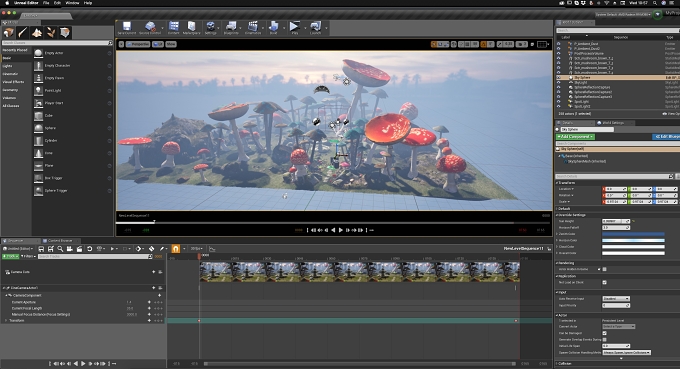Toggle the Actor Hidden In Game checkbox

coord(605,269)
